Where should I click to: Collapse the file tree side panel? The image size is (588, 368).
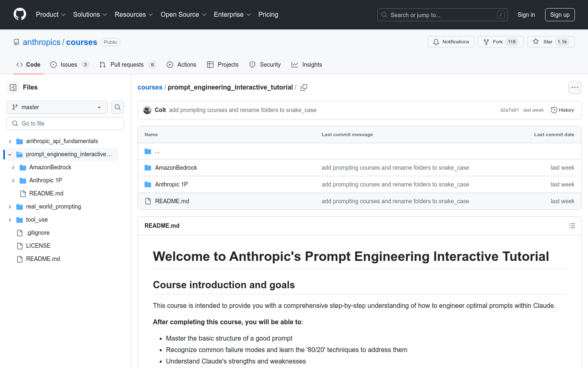click(13, 88)
